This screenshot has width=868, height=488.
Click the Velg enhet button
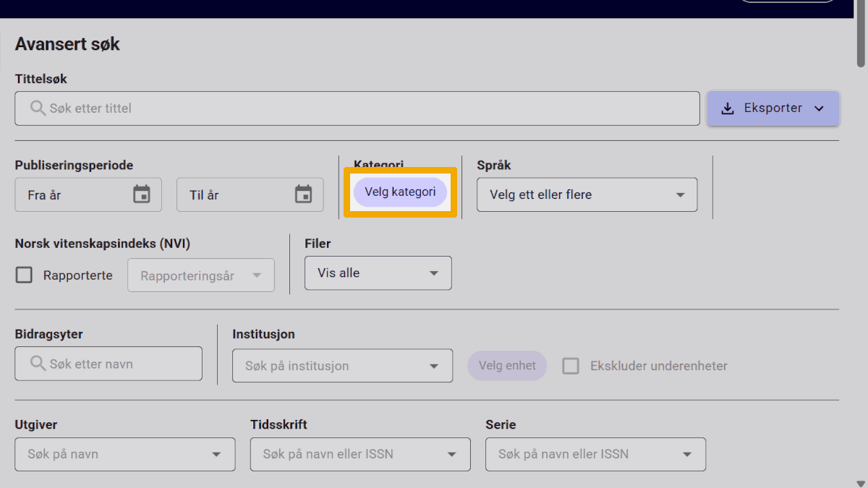(507, 366)
